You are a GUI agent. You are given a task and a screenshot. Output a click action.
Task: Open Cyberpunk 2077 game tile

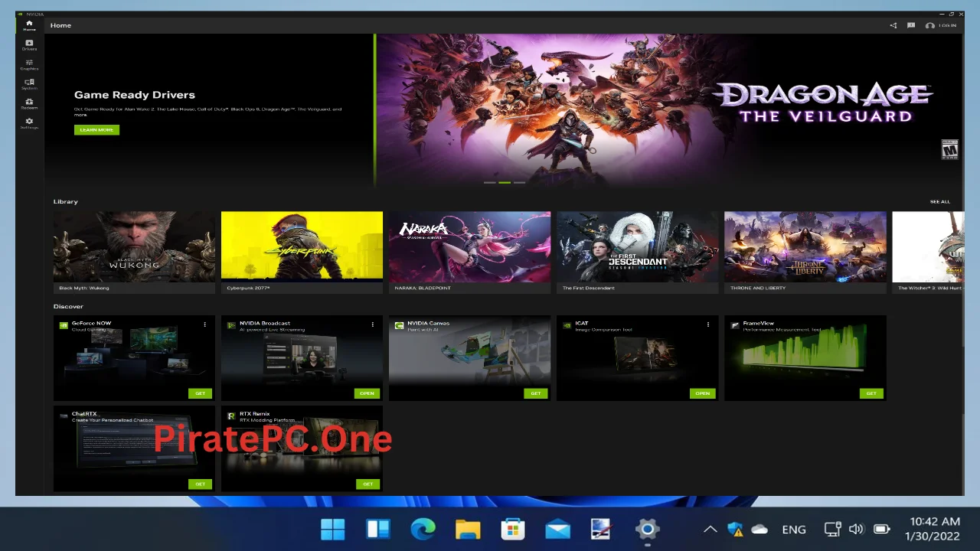[x=302, y=253]
